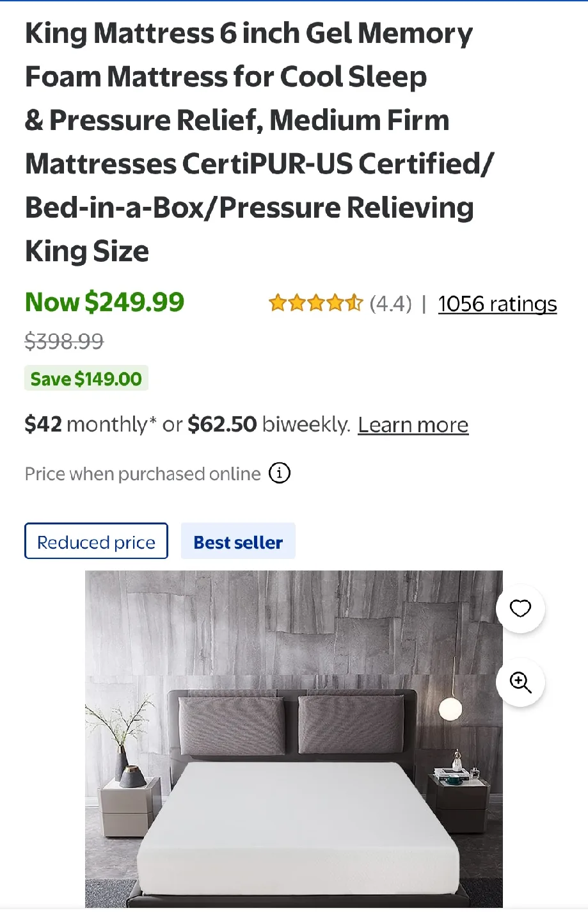Image resolution: width=588 pixels, height=922 pixels.
Task: Open the 1056 ratings link
Action: point(497,303)
